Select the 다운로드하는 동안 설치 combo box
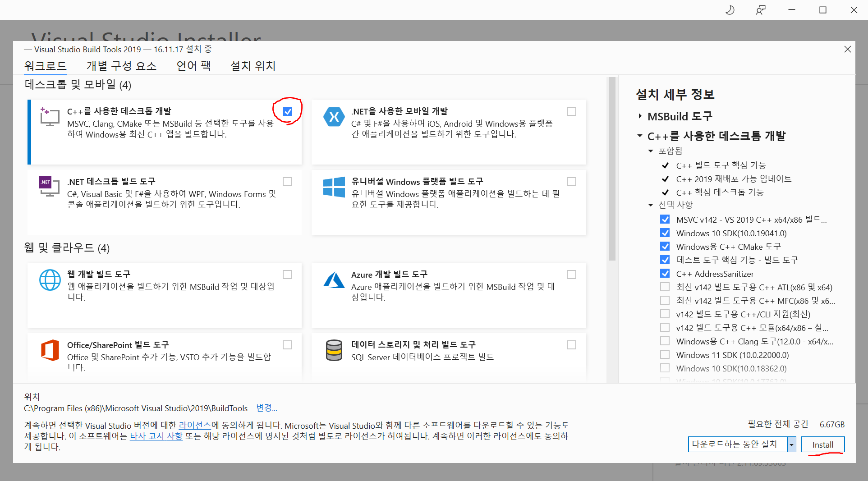The image size is (868, 481). pyautogui.click(x=738, y=444)
